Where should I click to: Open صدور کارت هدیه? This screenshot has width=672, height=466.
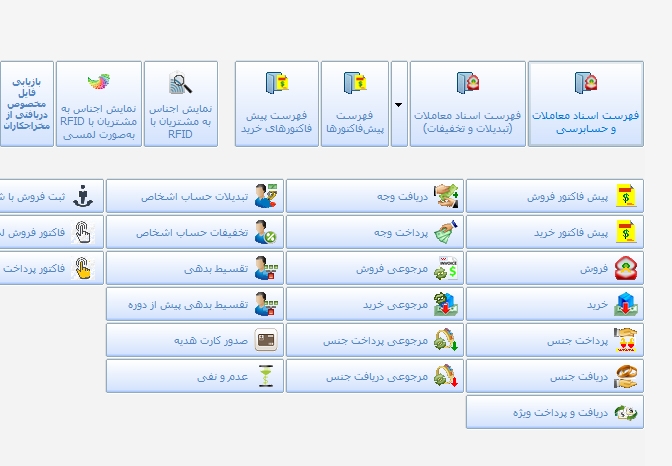pos(194,341)
